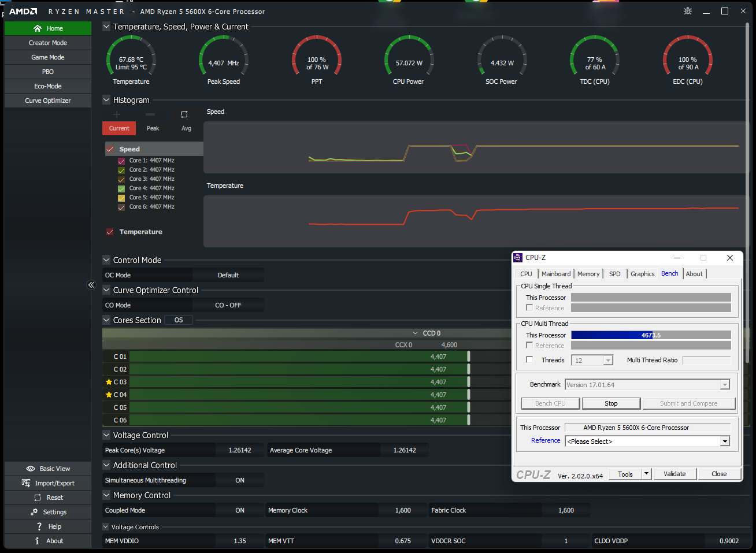Click the Validate button in CPU-Z
The width and height of the screenshot is (756, 553).
coord(675,474)
